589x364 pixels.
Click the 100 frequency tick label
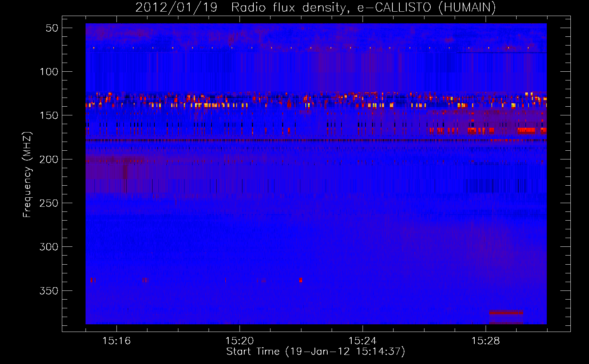click(x=49, y=72)
